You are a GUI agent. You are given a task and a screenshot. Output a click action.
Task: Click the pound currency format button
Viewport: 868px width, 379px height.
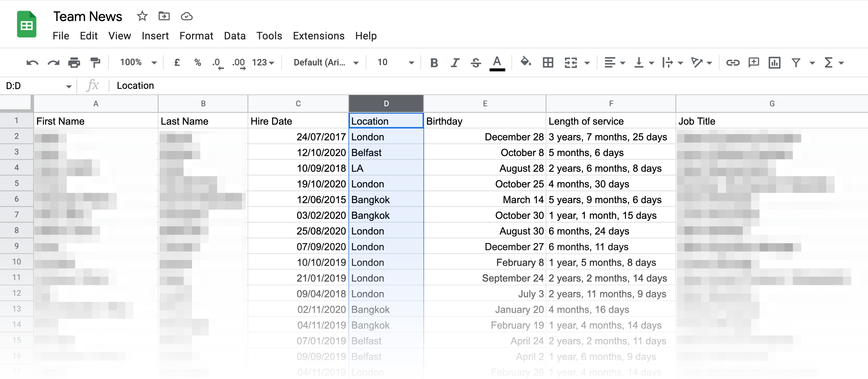pyautogui.click(x=177, y=62)
